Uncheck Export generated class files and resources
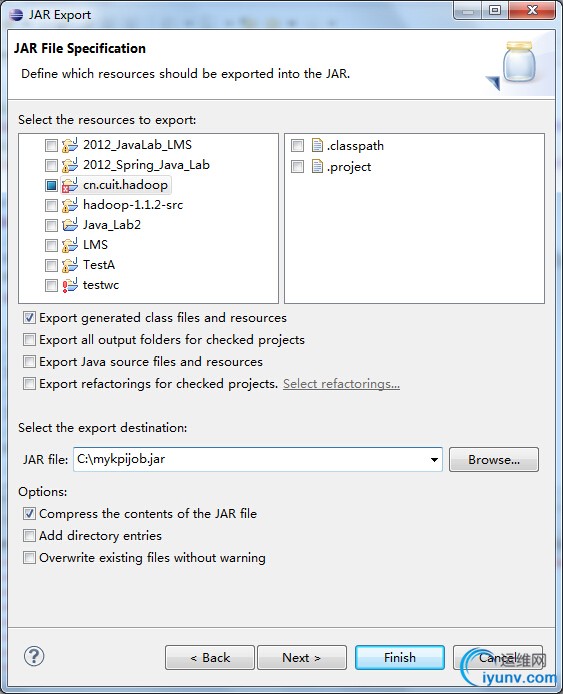This screenshot has height=694, width=563. [x=29, y=317]
